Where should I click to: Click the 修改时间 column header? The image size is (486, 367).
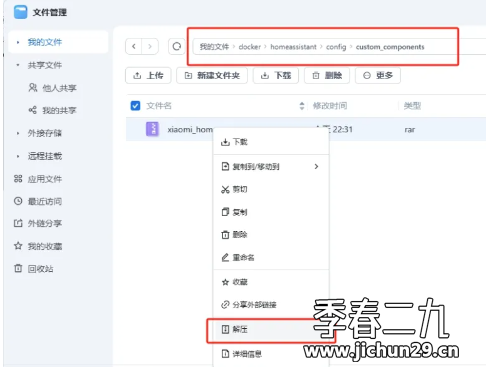(330, 106)
